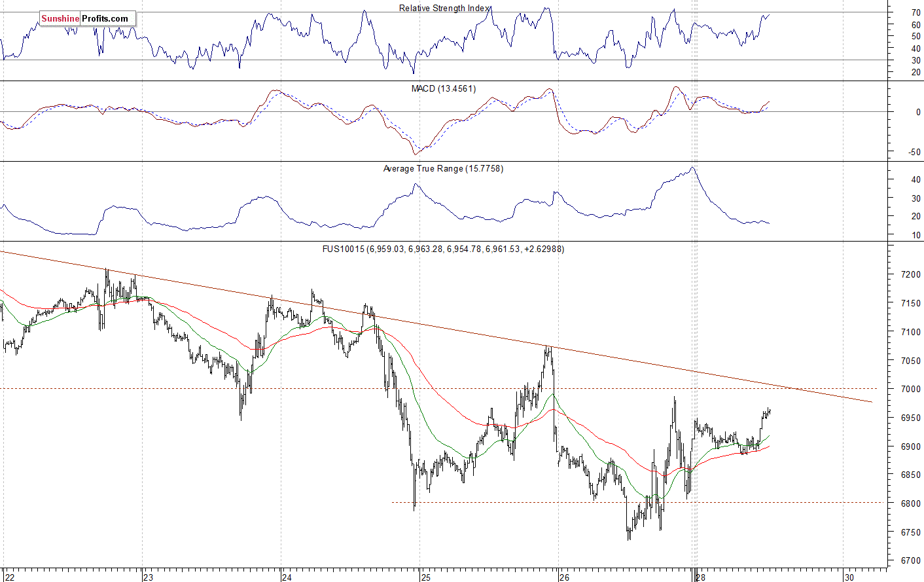This screenshot has height=582, width=924.
Task: Click the 6700 price axis label
Action: (x=910, y=561)
